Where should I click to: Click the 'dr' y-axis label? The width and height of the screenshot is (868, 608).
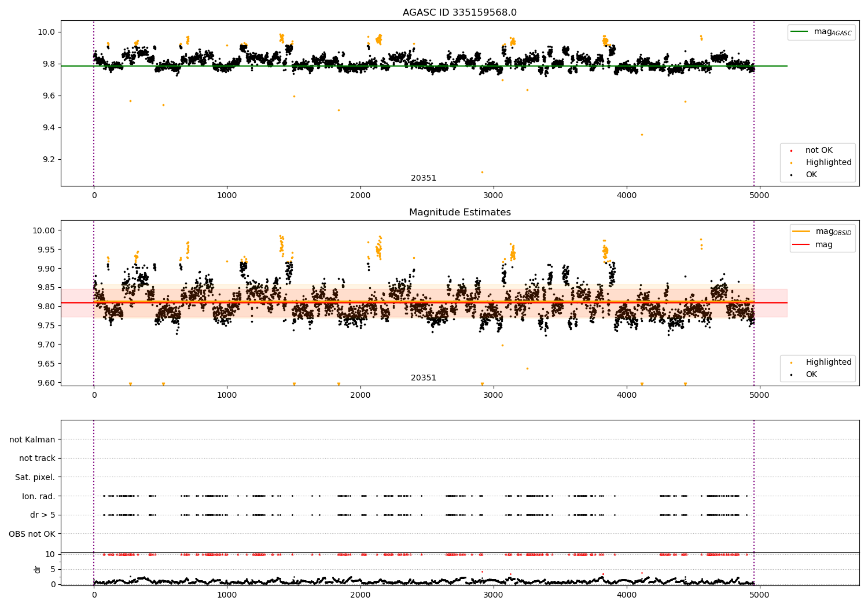[38, 569]
